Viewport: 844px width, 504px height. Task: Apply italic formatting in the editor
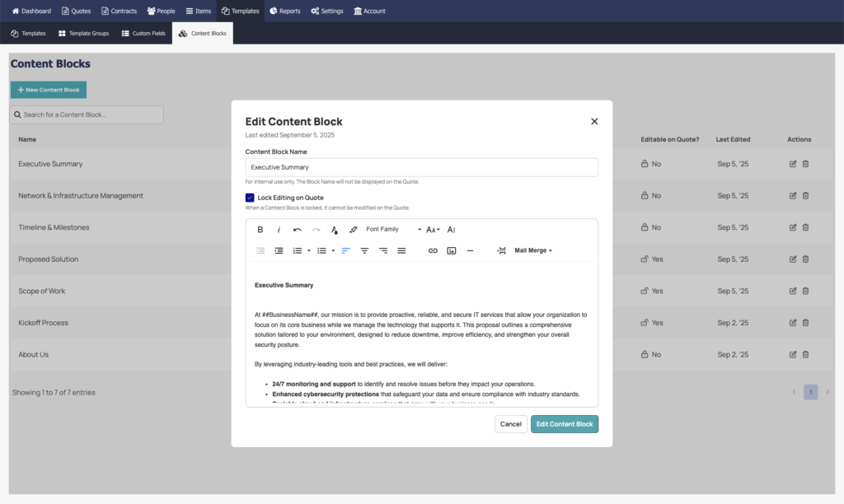point(279,230)
